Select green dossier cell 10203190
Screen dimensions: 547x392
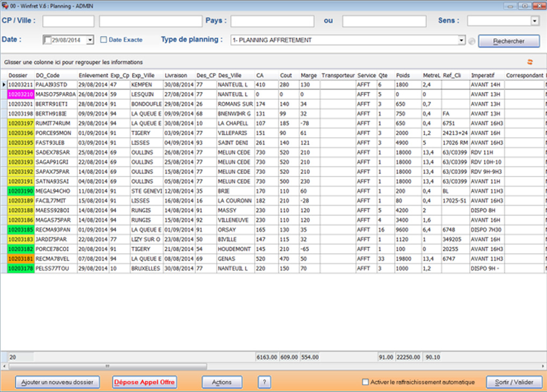[x=21, y=191]
